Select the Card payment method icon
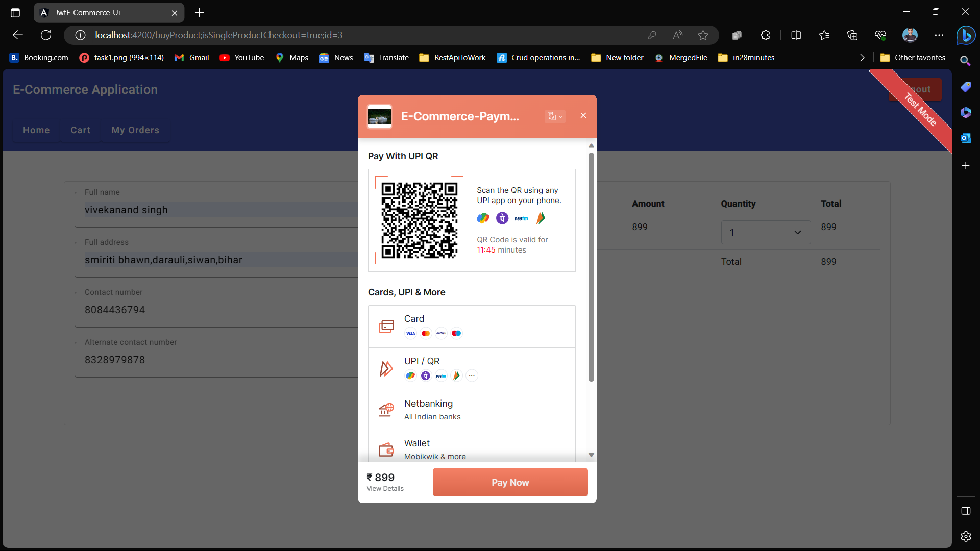This screenshot has width=980, height=551. [x=386, y=326]
